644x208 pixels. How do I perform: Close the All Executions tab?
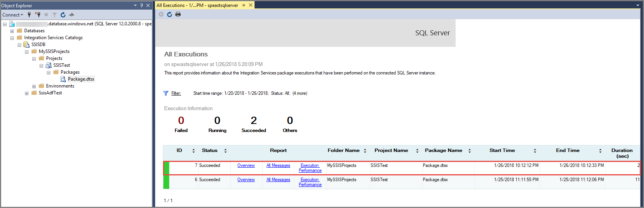coord(251,5)
